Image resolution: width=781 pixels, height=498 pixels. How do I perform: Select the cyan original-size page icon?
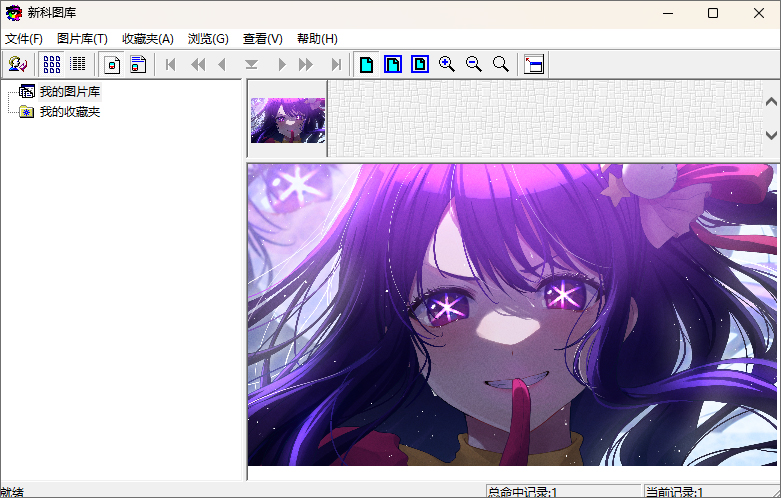coord(367,64)
